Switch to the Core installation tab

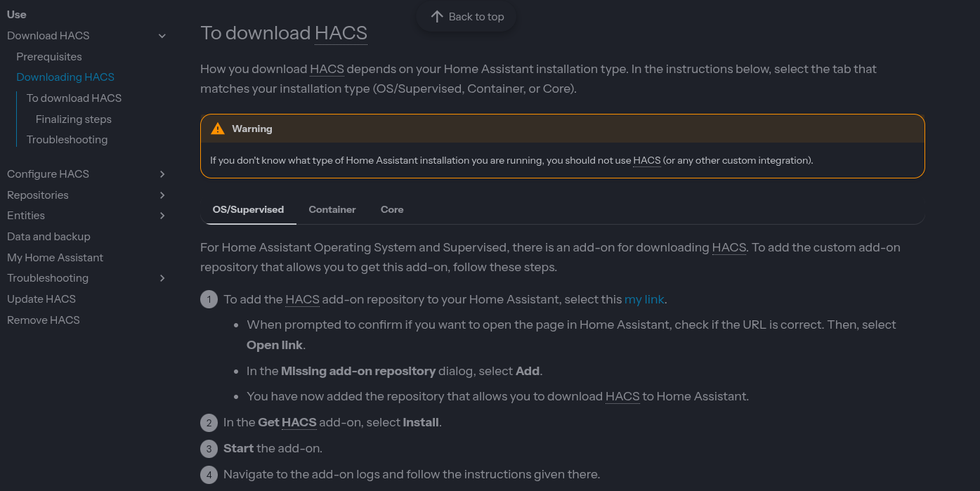click(392, 209)
